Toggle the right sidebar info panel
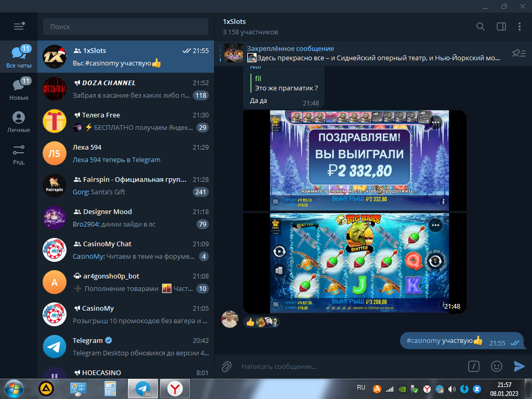Screen dimensions: 532x399 501,26
